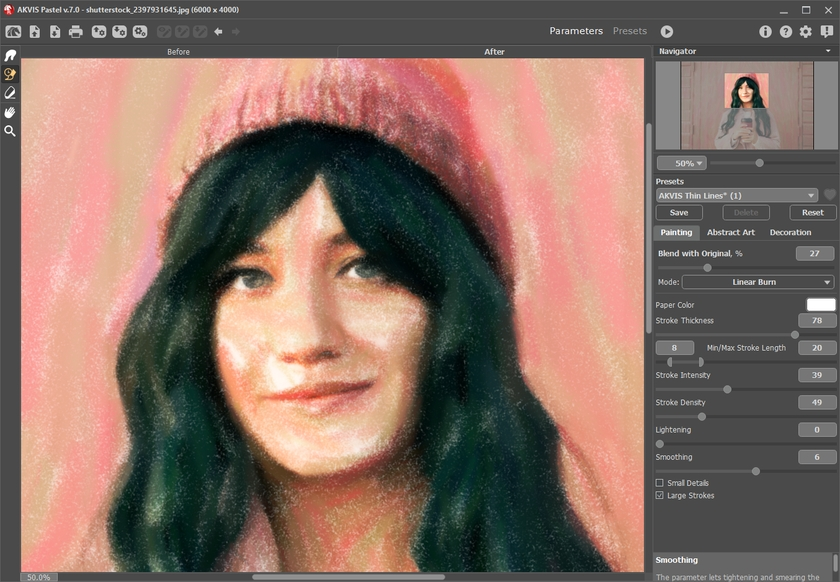Toggle the favorite heart for preset
The width and height of the screenshot is (840, 582).
point(829,196)
